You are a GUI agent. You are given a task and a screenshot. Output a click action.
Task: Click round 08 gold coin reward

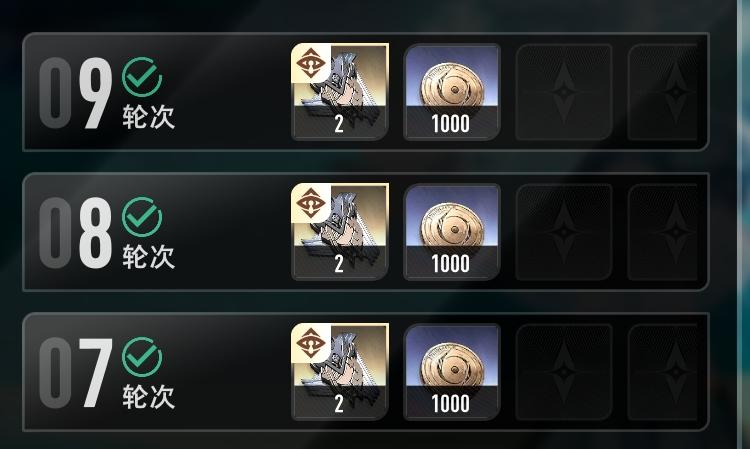tap(452, 231)
